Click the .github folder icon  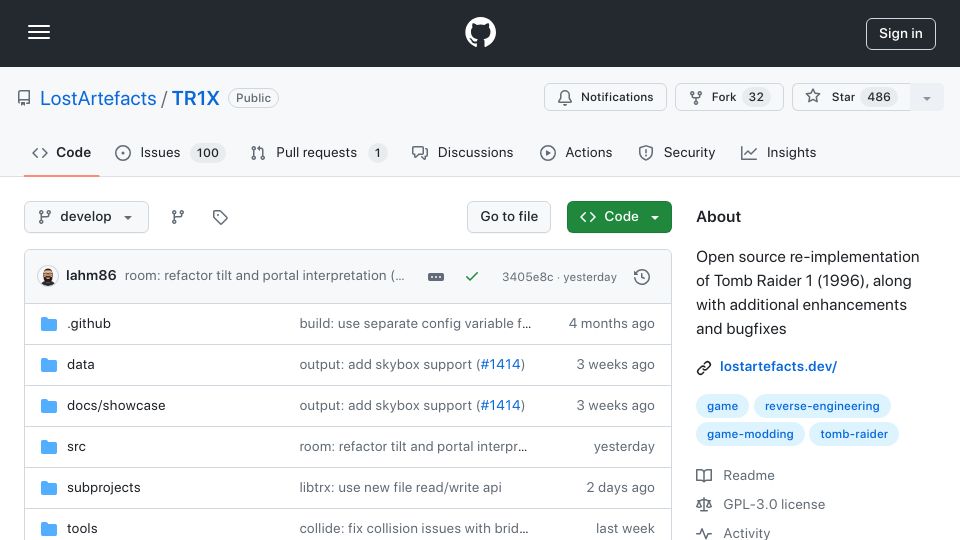click(49, 323)
